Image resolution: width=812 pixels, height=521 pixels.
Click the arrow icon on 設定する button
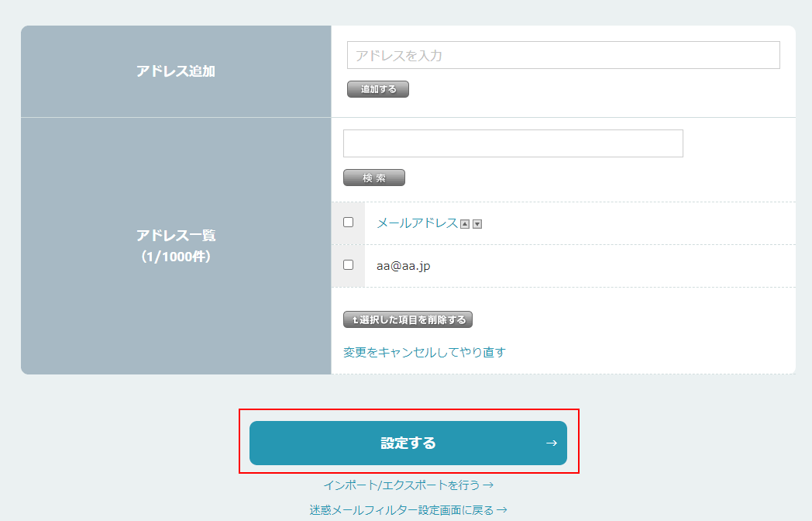tap(551, 443)
